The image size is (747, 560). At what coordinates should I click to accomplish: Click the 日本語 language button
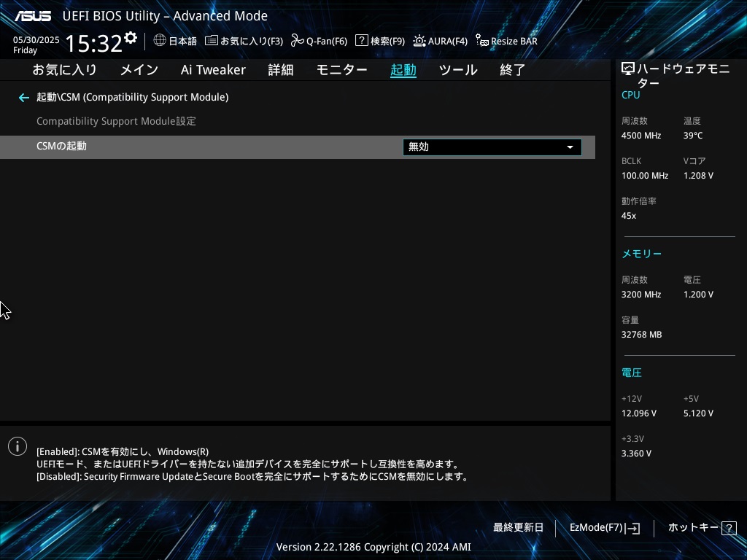pyautogui.click(x=182, y=41)
